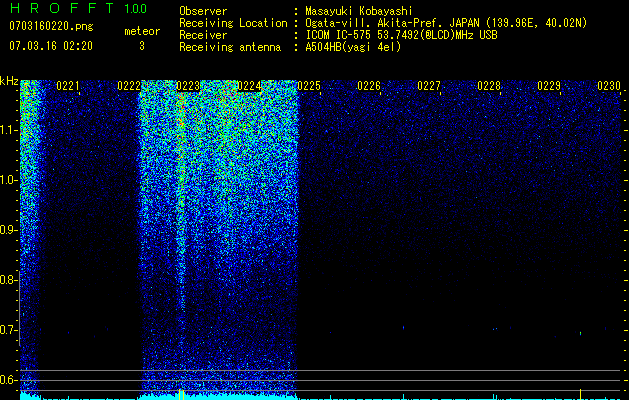Click the meteor count value 3
The width and height of the screenshot is (629, 400).
tap(142, 46)
